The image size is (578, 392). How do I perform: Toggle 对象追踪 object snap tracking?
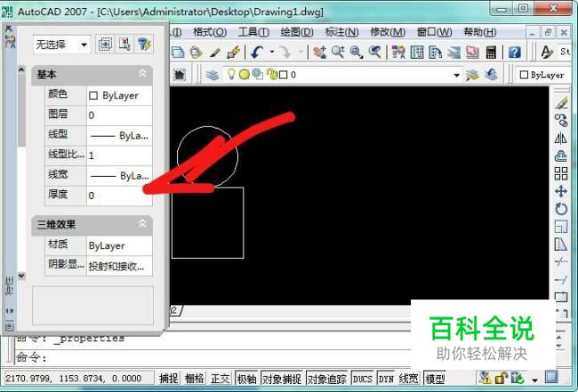point(327,379)
